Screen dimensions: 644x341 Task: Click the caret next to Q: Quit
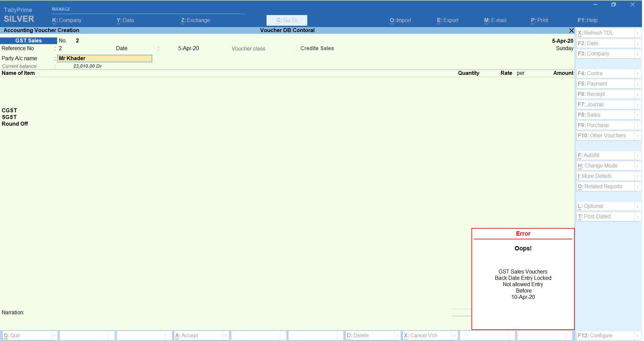click(x=54, y=336)
